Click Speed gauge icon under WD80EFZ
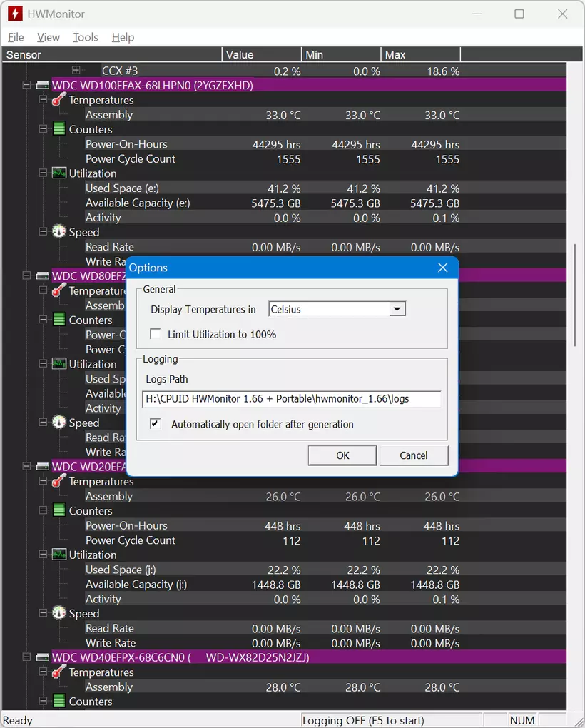This screenshot has width=585, height=728. (59, 422)
